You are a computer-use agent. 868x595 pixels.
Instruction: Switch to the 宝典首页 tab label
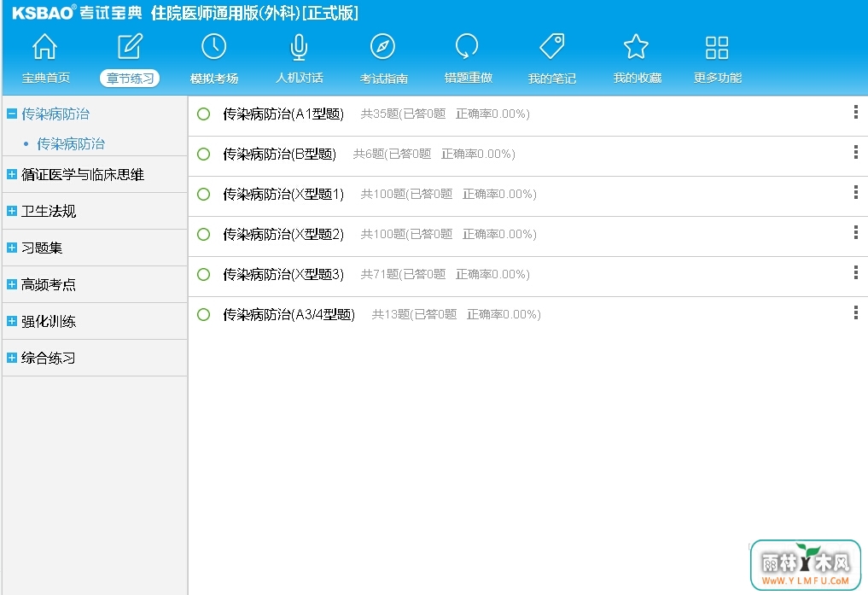(46, 78)
